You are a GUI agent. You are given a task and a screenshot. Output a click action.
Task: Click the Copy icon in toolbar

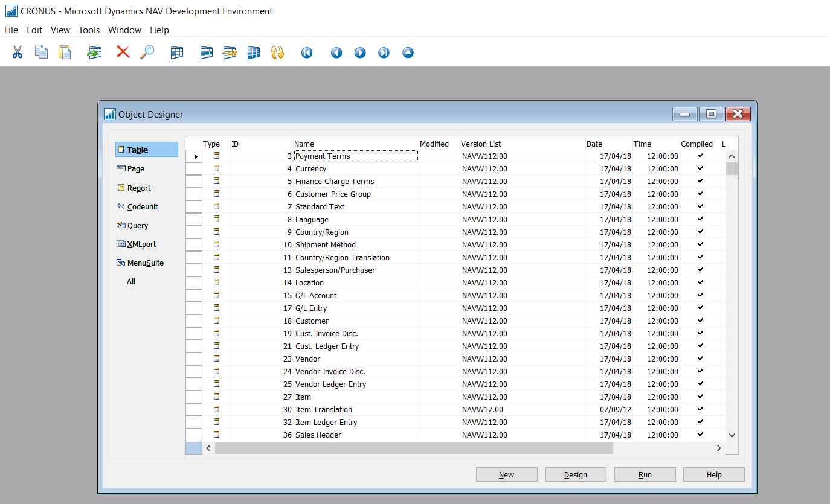click(x=41, y=53)
